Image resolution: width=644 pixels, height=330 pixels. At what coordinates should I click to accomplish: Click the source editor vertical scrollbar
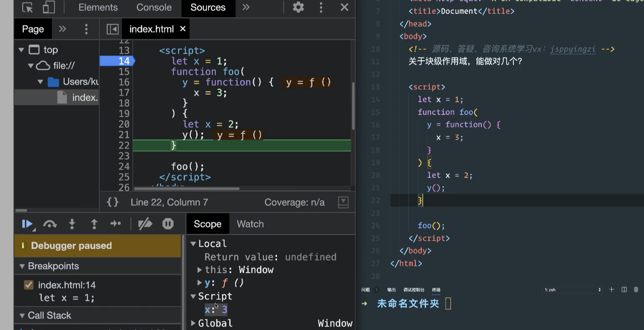(353, 106)
